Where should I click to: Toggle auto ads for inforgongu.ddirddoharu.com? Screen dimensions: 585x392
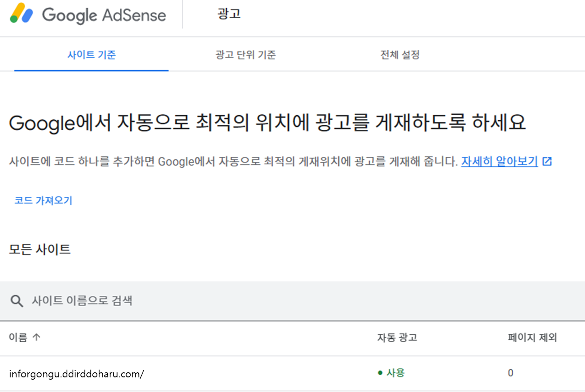391,373
